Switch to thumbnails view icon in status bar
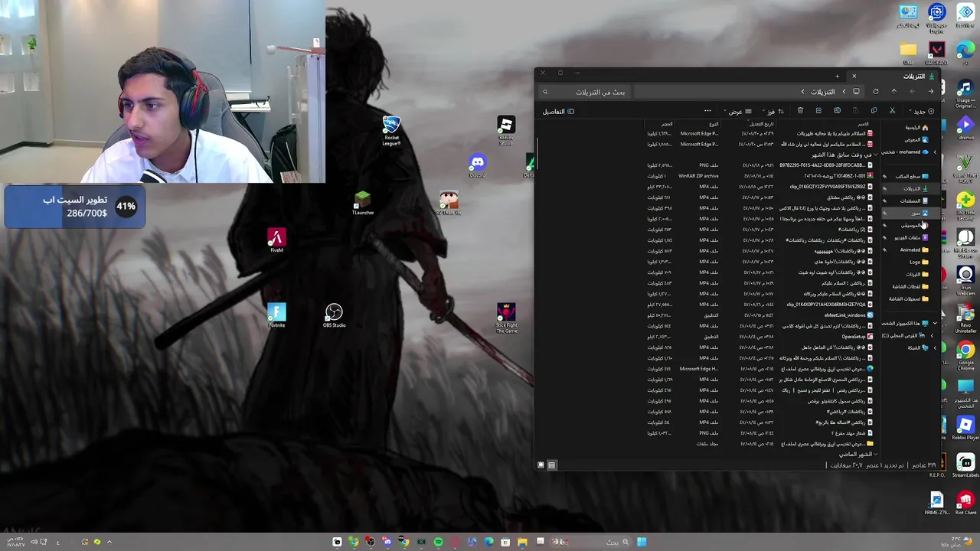980x551 pixels. [541, 465]
